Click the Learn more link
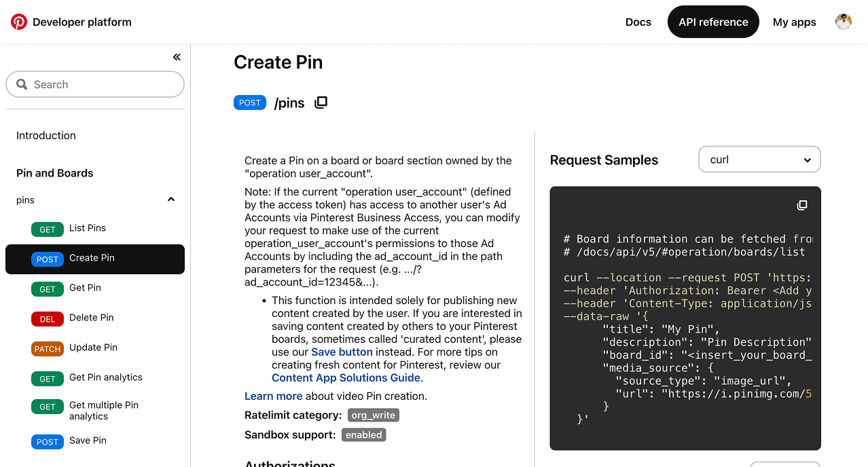Image resolution: width=868 pixels, height=467 pixels. pyautogui.click(x=274, y=396)
